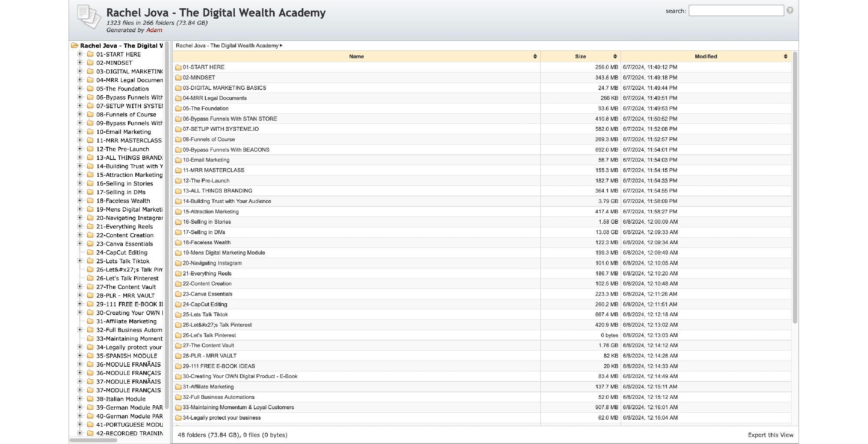The width and height of the screenshot is (868, 444).
Task: Expand 03-DIGITAL MARKETING tree node
Action: pos(80,71)
